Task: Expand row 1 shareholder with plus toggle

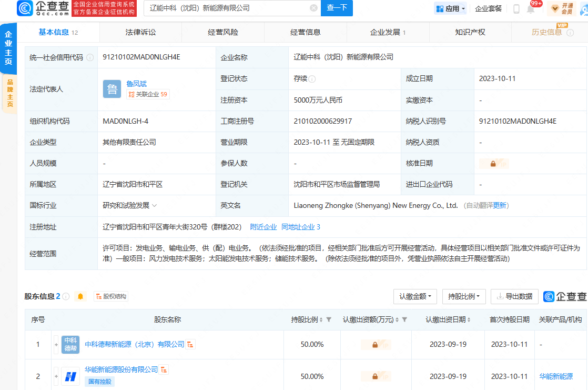Action: pos(56,344)
